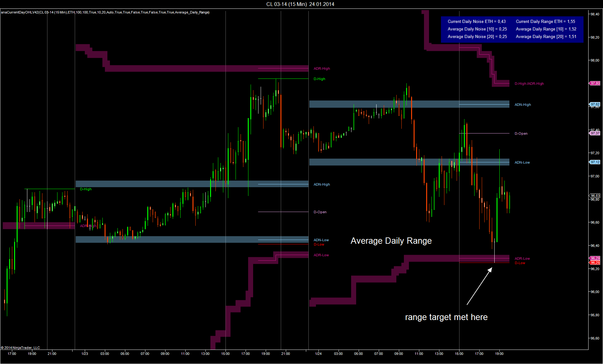Click the 97,12 ADN-Low price marker
Viewport: 603px width, 364px height.
click(595, 162)
